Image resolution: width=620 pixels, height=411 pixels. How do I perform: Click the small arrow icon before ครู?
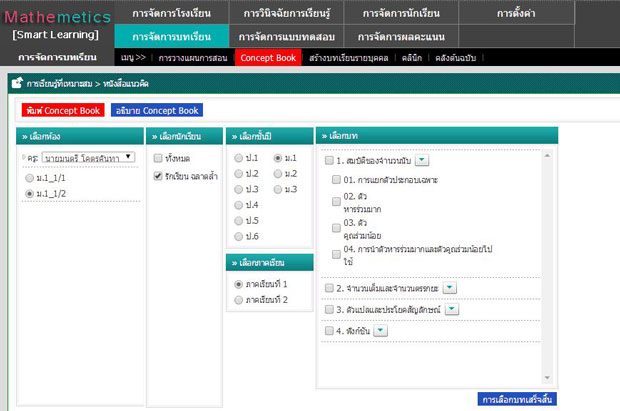24,158
